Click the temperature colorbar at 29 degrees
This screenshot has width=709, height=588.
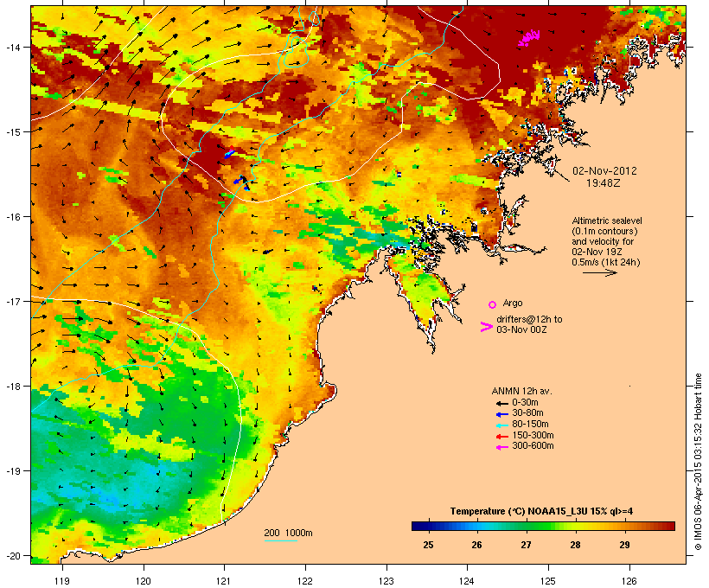(624, 526)
